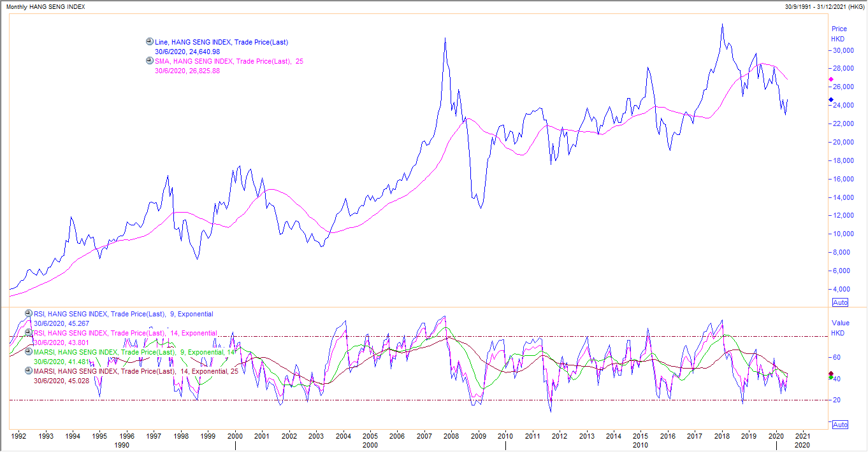Click the MARSI value 30/6/2020, 45.028

(x=61, y=381)
